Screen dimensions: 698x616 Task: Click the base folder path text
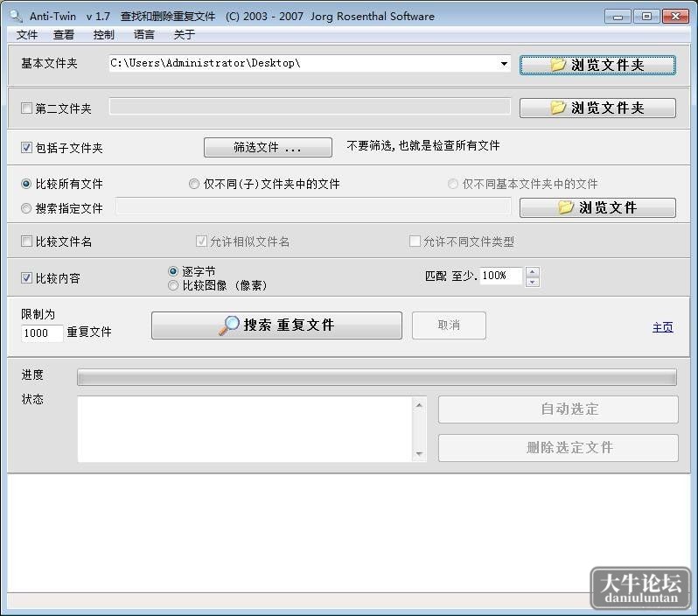(x=206, y=63)
